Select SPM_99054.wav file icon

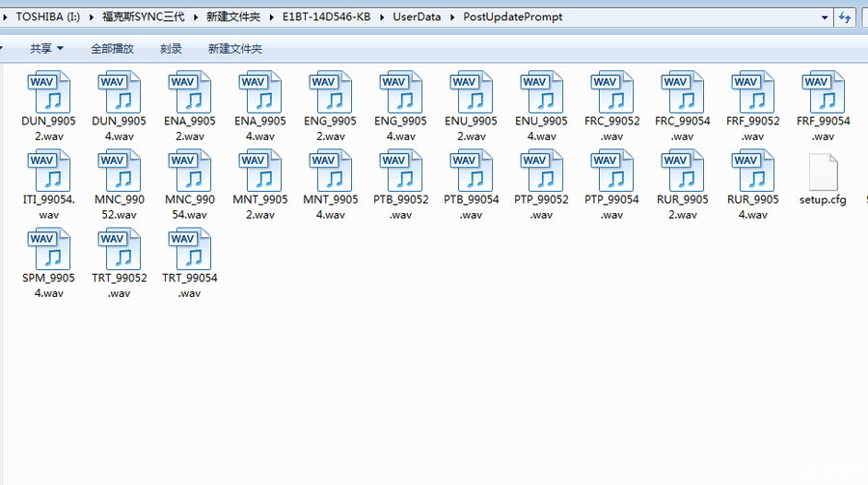[49, 249]
